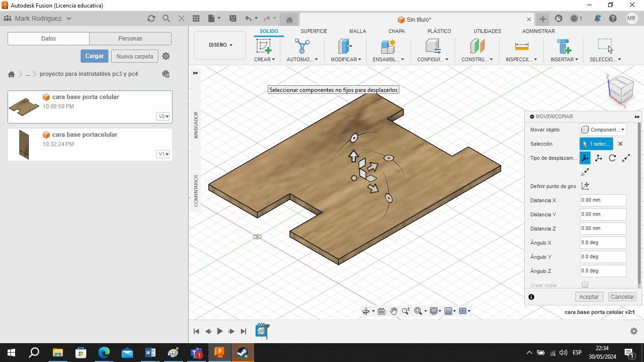Choose the Rotate move type icon
The height and width of the screenshot is (362, 644).
[x=612, y=158]
